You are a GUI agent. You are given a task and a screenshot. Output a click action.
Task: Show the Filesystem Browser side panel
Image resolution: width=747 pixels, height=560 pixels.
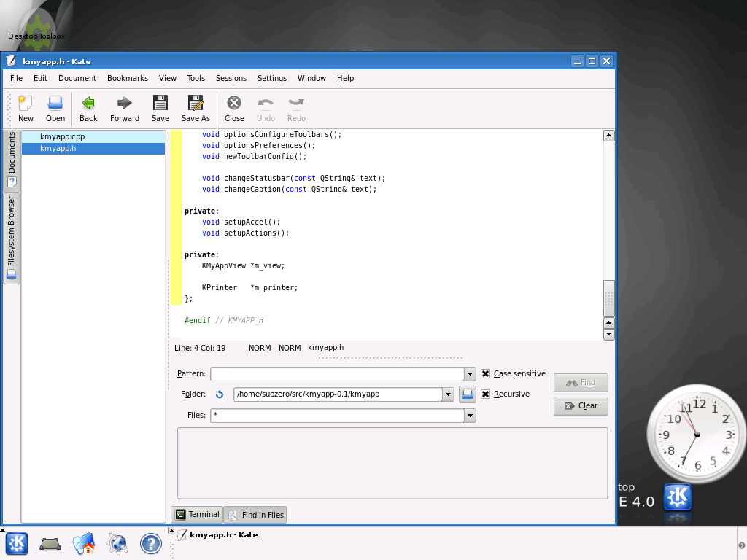(12, 238)
